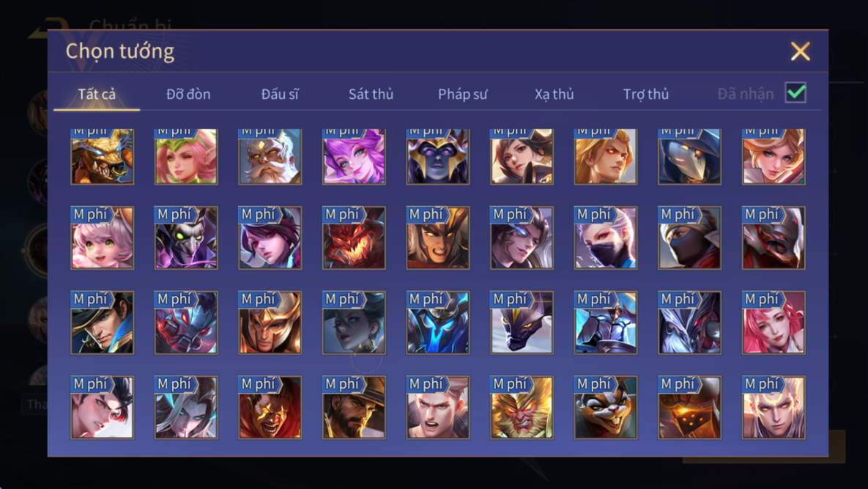
Task: Select the blue glowing armored knight hero
Action: [x=438, y=323]
